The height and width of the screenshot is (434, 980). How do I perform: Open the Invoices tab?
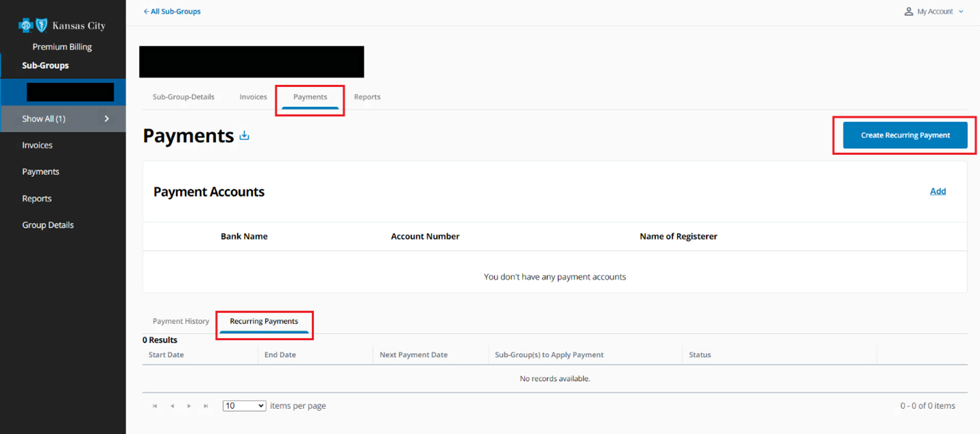coord(253,97)
